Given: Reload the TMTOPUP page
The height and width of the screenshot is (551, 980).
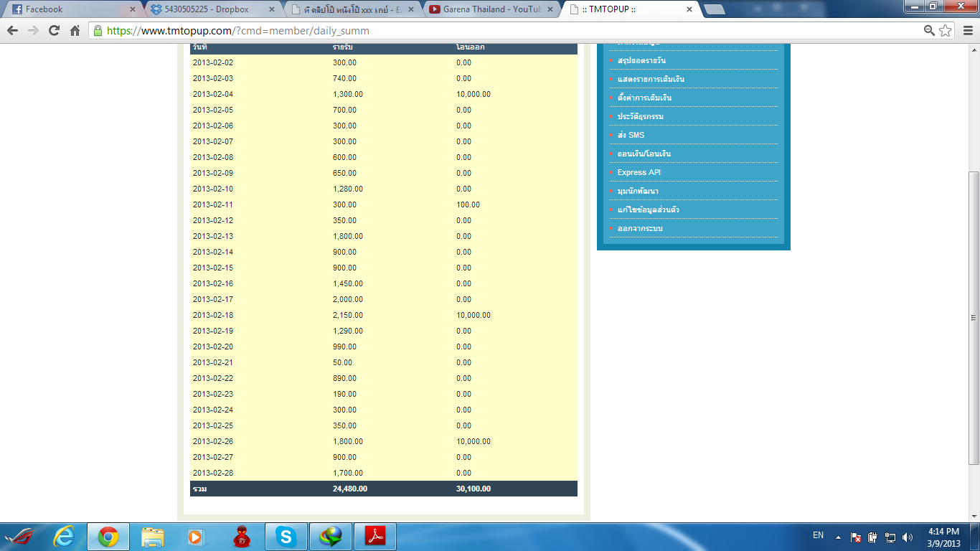Looking at the screenshot, I should coord(54,31).
